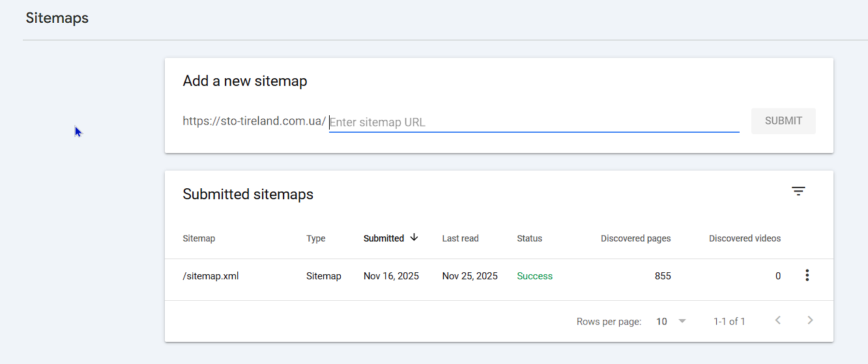The image size is (868, 364).
Task: Sort by the Discovered pages column header
Action: (x=635, y=238)
